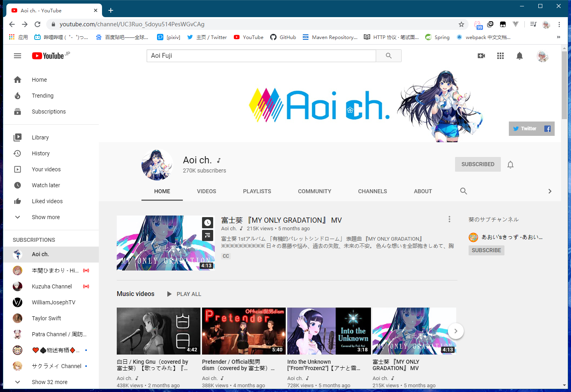This screenshot has height=392, width=571.
Task: Open the account avatar menu
Action: (542, 56)
